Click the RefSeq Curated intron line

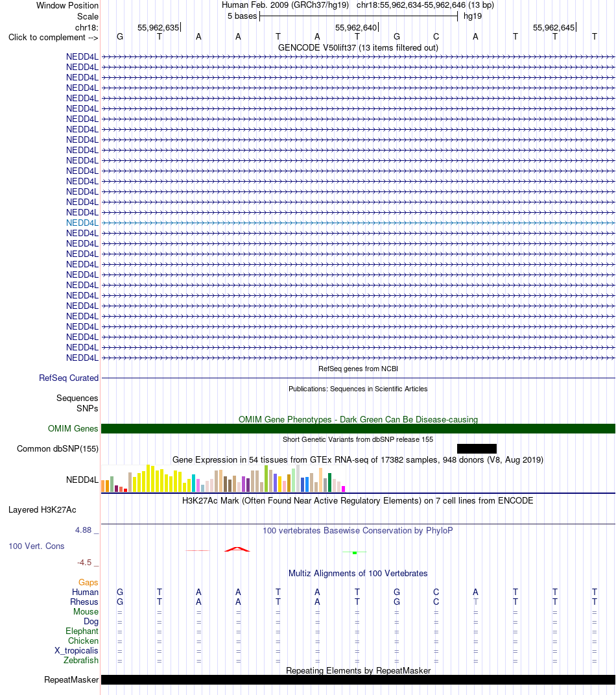click(358, 378)
